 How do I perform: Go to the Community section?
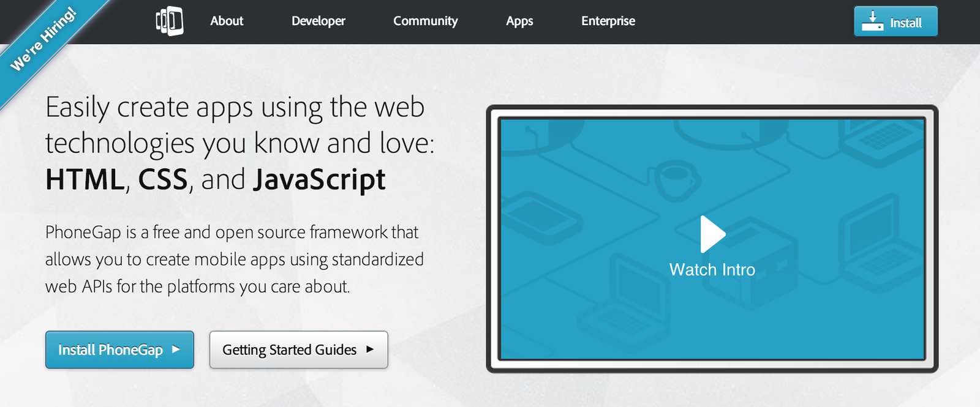[x=426, y=21]
